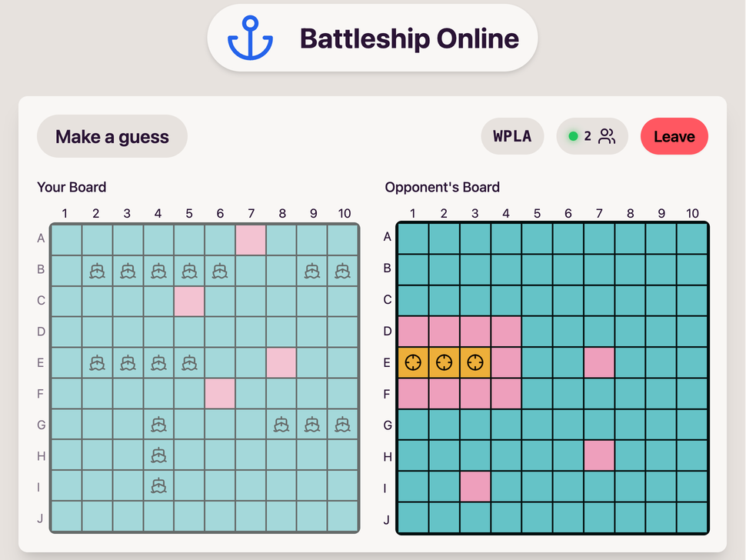The height and width of the screenshot is (560, 746).
Task: Fire at cell G4 on Opponent's Board
Action: 506,425
